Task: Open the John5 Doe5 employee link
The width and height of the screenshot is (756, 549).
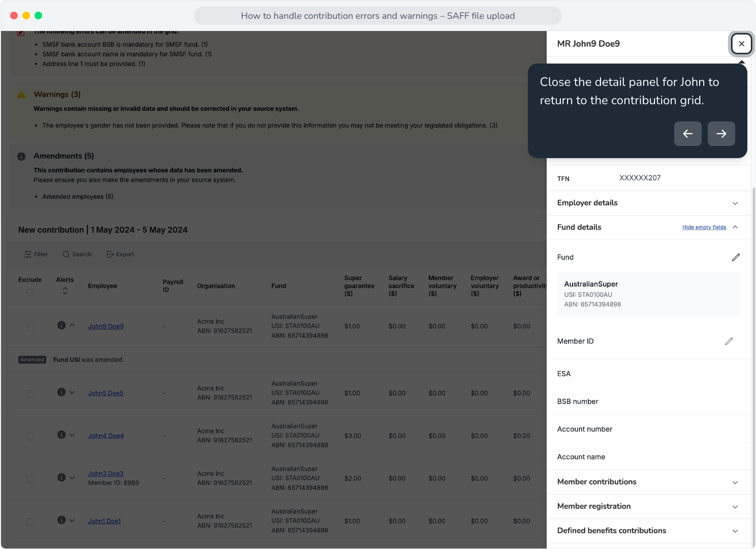Action: pyautogui.click(x=106, y=393)
